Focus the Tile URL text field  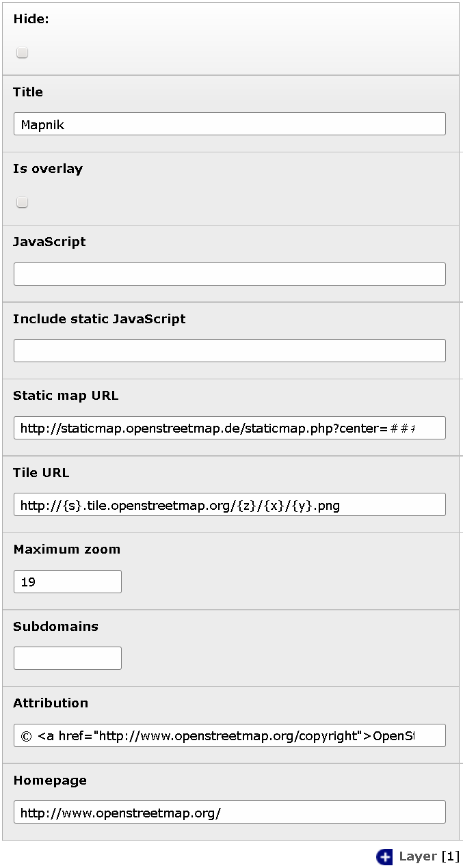(x=230, y=504)
